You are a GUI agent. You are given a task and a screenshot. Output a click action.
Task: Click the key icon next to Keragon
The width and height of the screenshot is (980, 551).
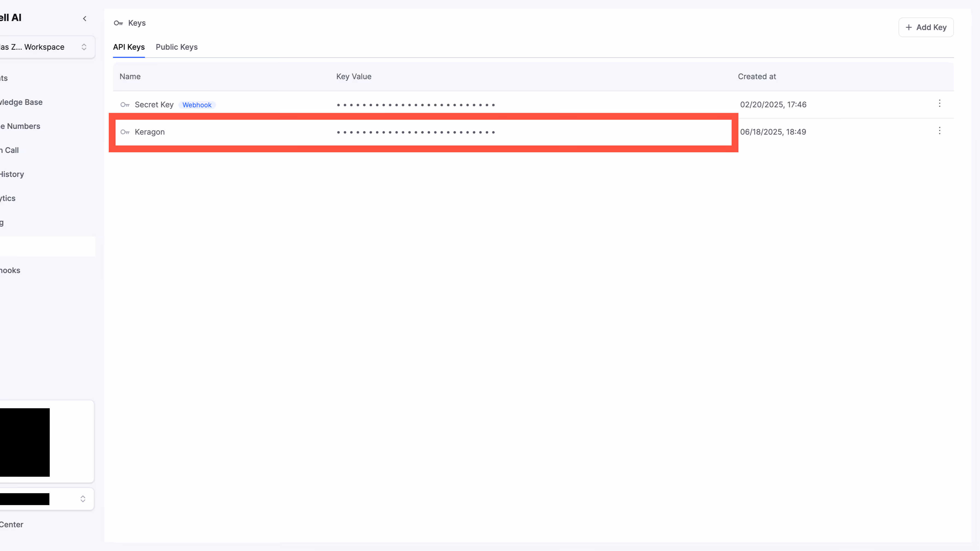[x=125, y=132]
